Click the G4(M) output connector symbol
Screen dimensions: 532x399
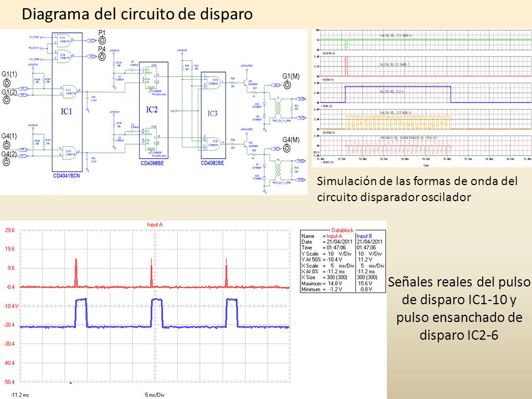(x=287, y=149)
